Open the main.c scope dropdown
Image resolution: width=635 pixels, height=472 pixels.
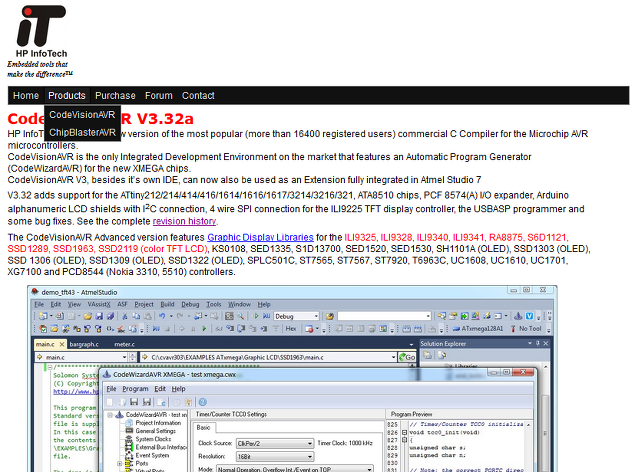click(81, 357)
